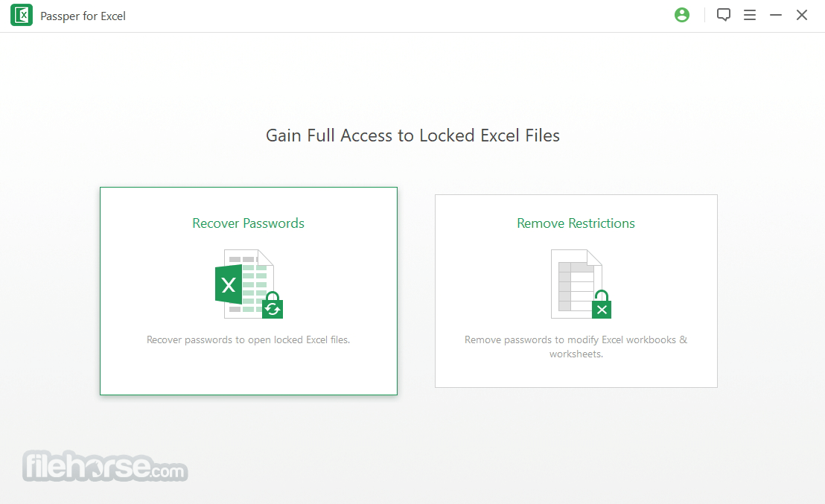
Task: Open the feedback chat bubble icon
Action: 724,15
